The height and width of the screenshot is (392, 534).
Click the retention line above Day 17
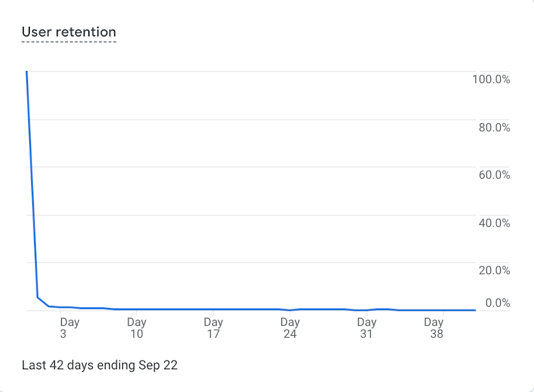[x=213, y=309]
